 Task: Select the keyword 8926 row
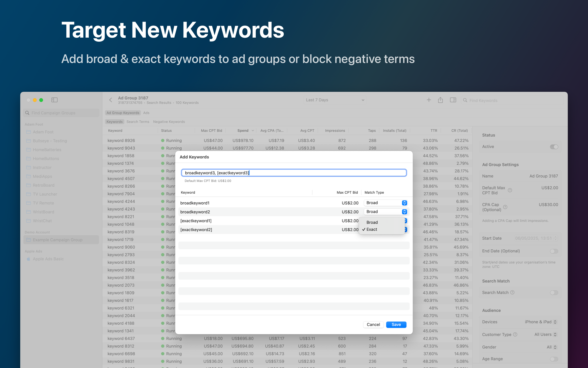click(288, 140)
